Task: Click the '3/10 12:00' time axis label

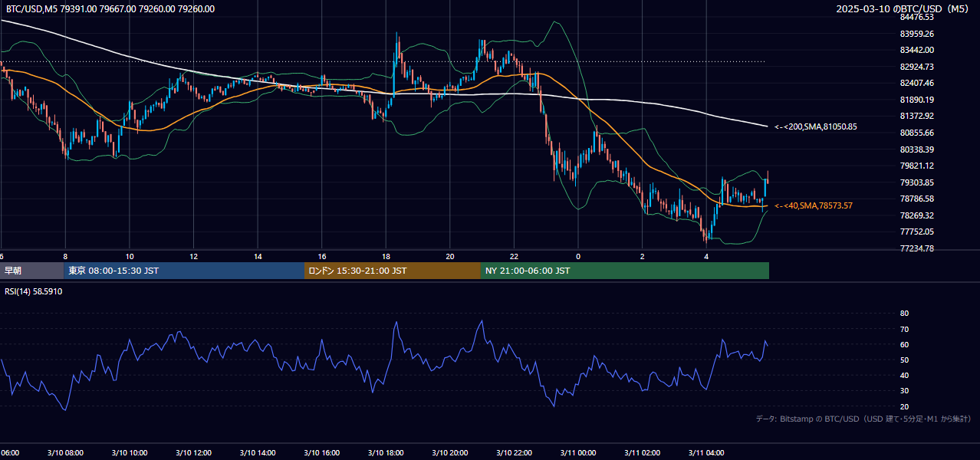Action: pyautogui.click(x=193, y=453)
